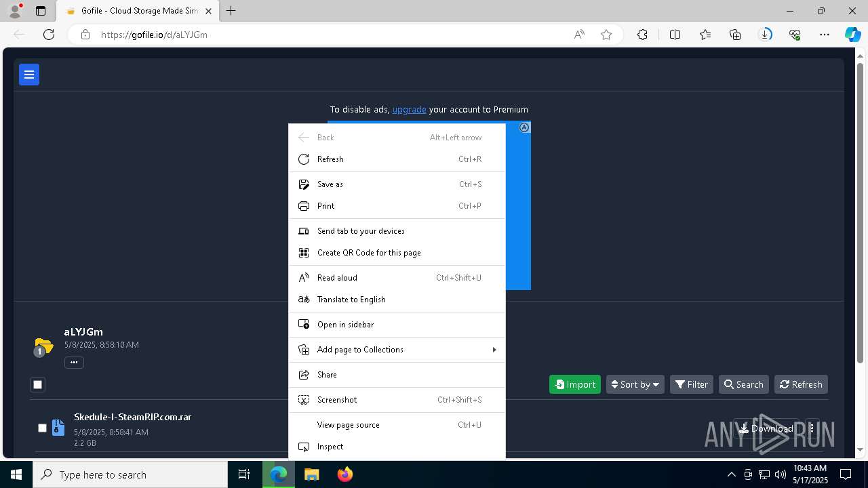Open the Windows Start menu
This screenshot has height=488, width=868.
point(16,474)
